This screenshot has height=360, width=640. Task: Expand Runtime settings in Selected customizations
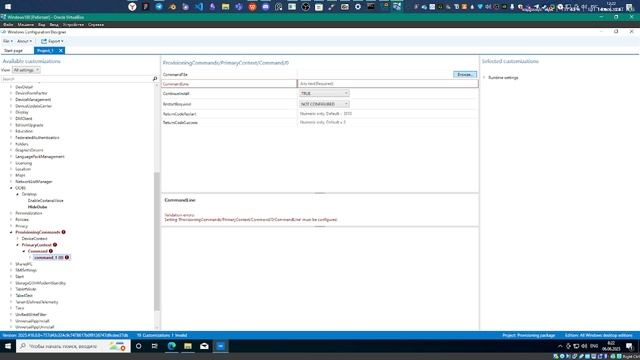tap(484, 78)
